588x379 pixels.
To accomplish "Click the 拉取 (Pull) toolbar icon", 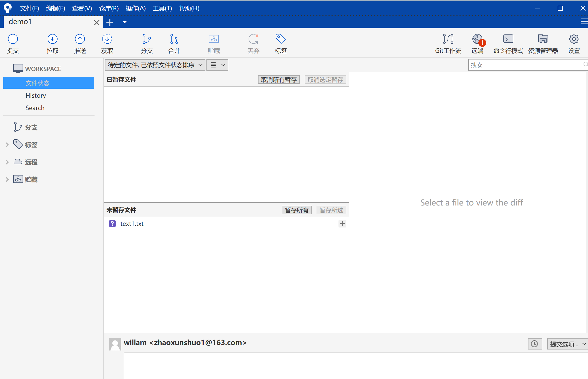I will (x=52, y=39).
